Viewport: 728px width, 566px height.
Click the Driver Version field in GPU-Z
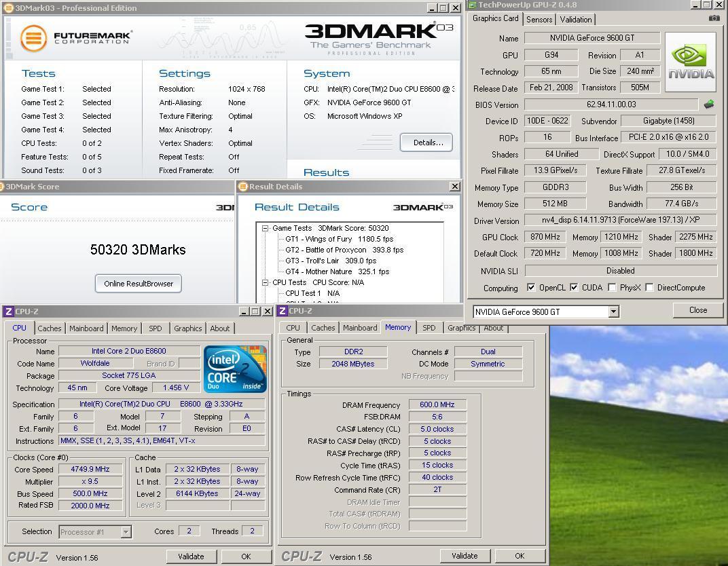tap(620, 220)
